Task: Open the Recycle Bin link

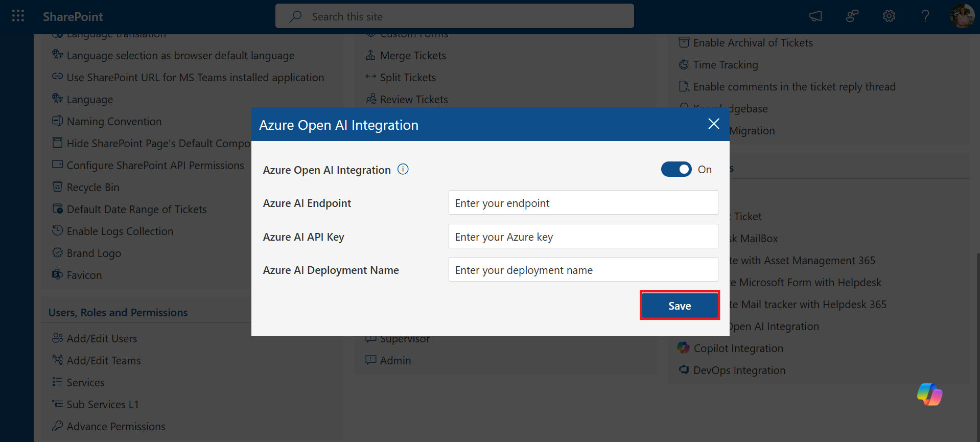Action: (93, 187)
